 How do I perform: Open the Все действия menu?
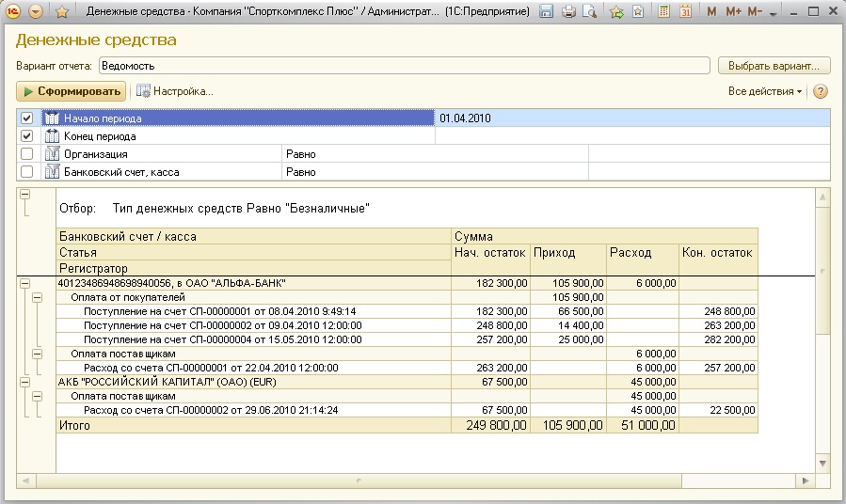point(764,92)
